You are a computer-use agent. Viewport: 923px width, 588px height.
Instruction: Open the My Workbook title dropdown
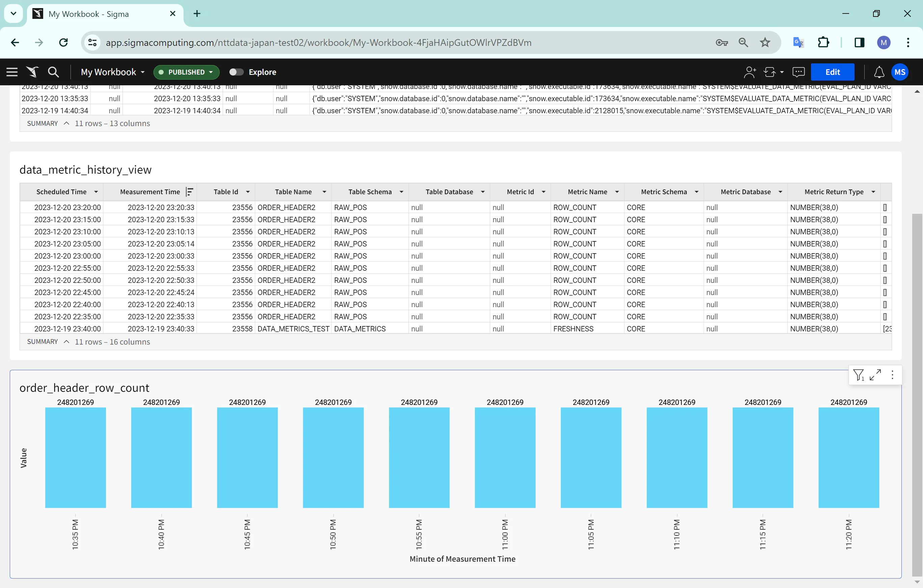pos(113,72)
